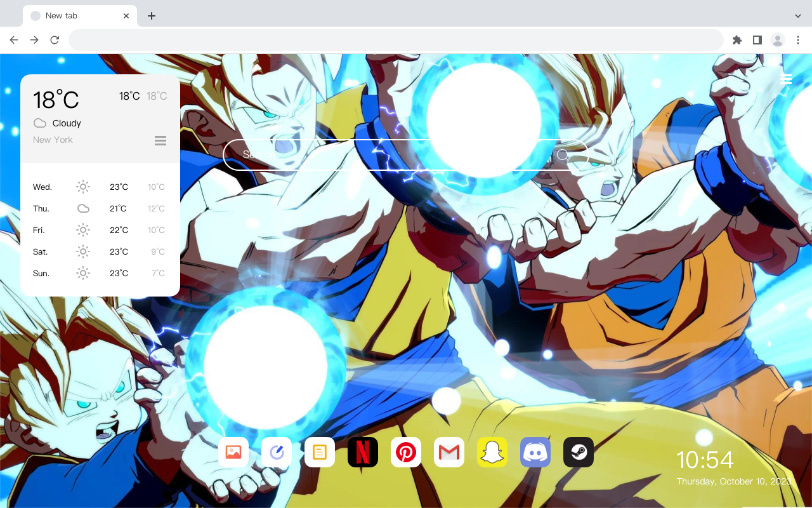This screenshot has height=508, width=812.
Task: Open the browser Extensions puzzle icon
Action: click(x=737, y=40)
